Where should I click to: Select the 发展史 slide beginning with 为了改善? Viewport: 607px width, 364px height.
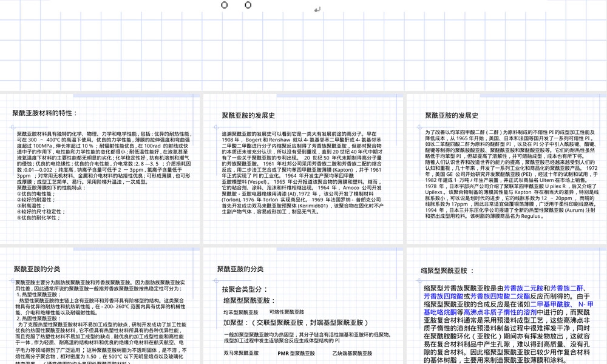click(507, 169)
